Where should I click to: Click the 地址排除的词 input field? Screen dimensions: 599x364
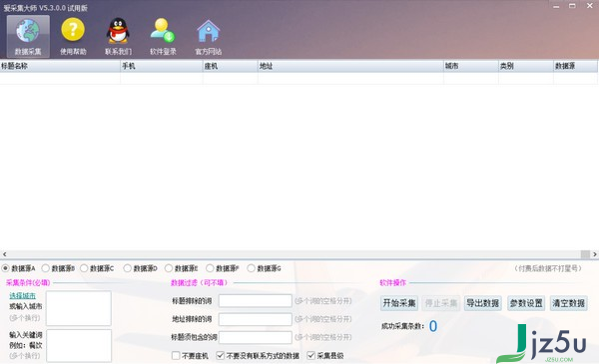[256, 319]
